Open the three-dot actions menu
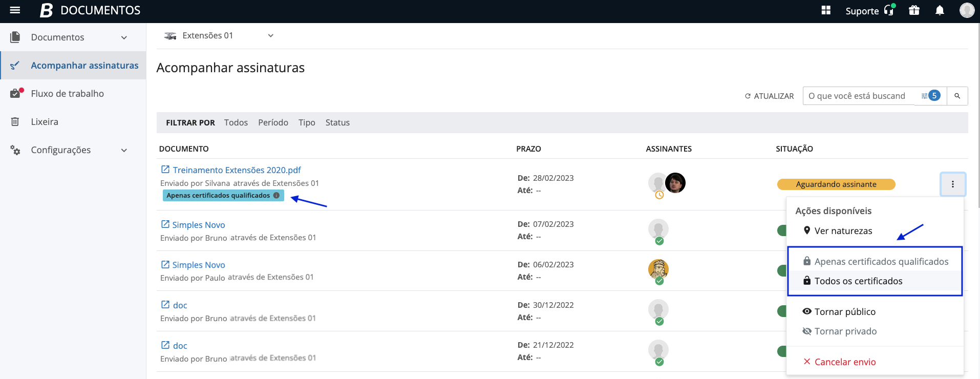The image size is (980, 379). pyautogui.click(x=952, y=184)
